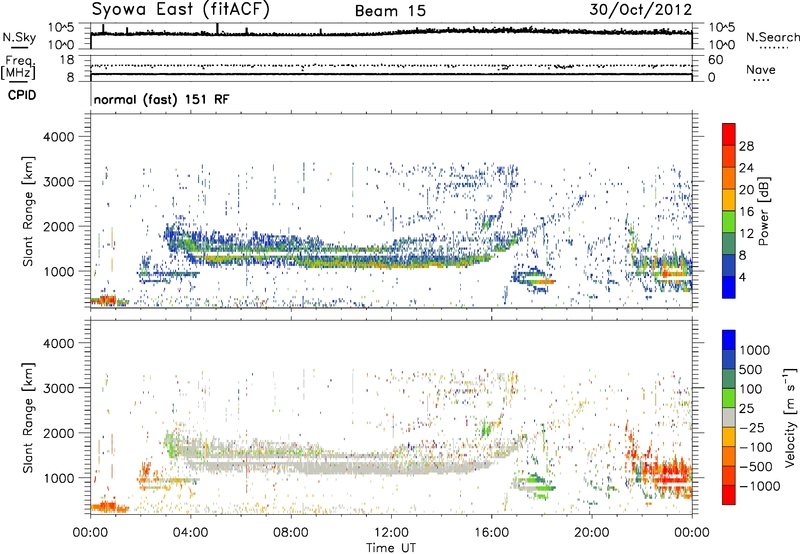Viewport: 800px width, 554px height.
Task: Click the main scatter band near 12:00 in power panel
Action: tap(391, 258)
